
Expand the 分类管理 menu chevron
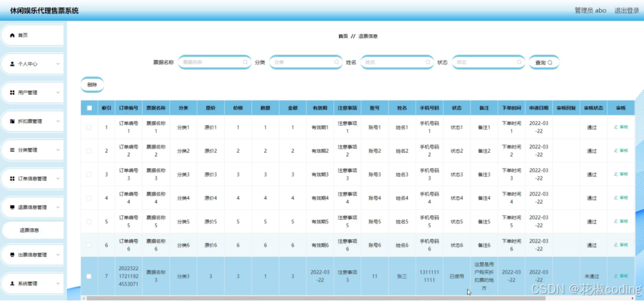(x=58, y=150)
